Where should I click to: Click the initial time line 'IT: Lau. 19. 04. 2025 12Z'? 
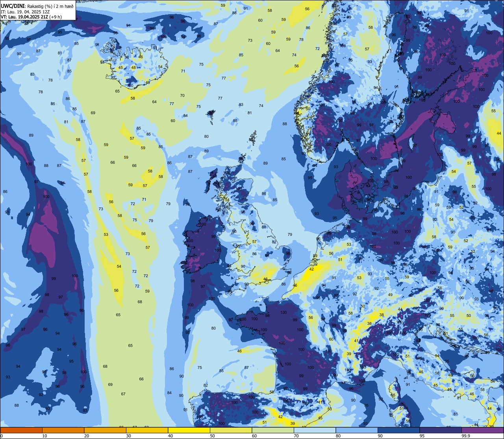coord(25,11)
